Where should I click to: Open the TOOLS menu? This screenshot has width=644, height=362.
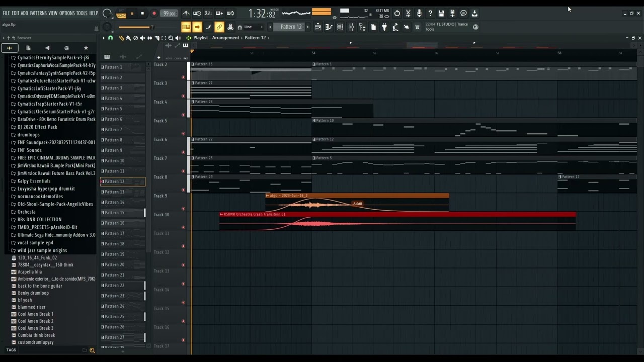82,13
